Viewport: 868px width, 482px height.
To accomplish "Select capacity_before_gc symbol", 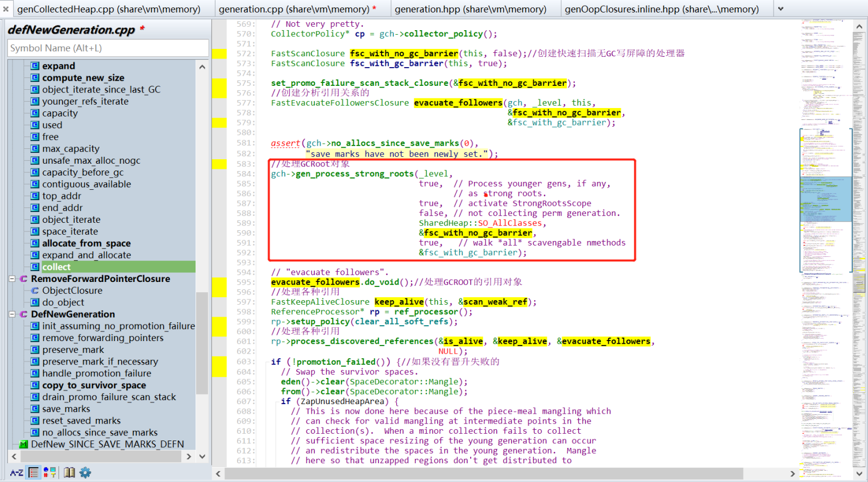I will pos(82,172).
